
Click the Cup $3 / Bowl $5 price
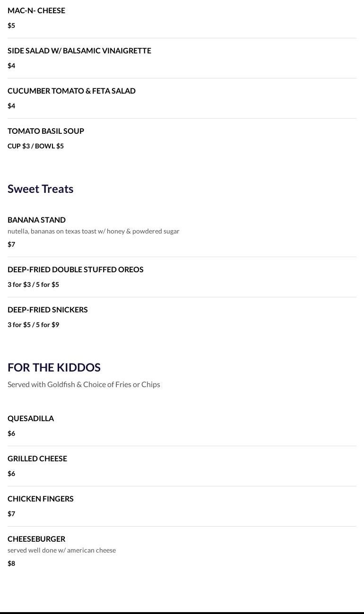[35, 146]
